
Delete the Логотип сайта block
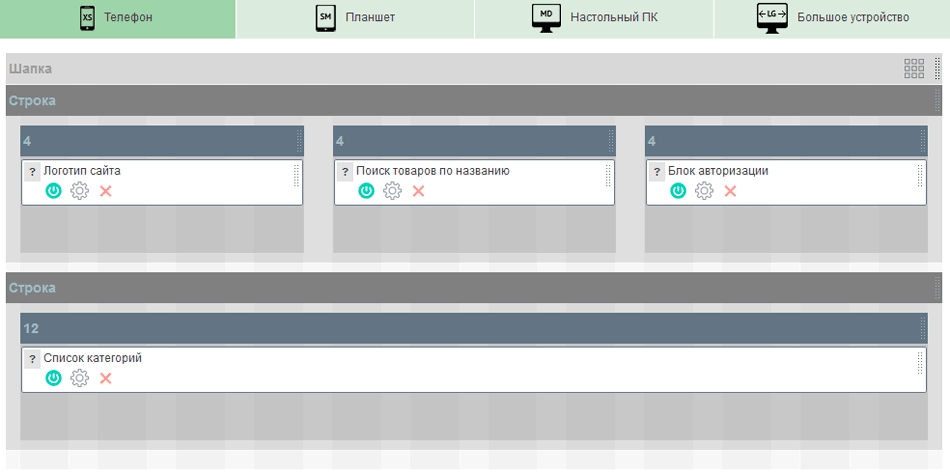106,191
